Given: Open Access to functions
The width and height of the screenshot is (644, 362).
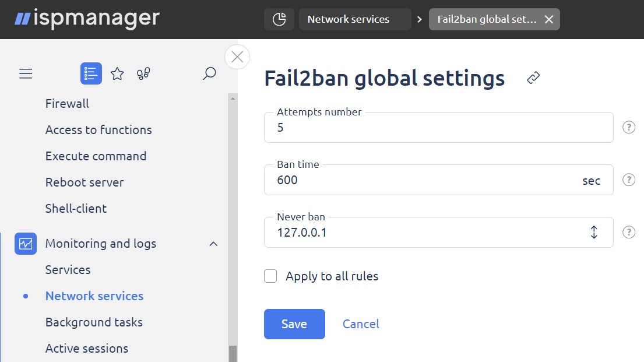Looking at the screenshot, I should [98, 130].
